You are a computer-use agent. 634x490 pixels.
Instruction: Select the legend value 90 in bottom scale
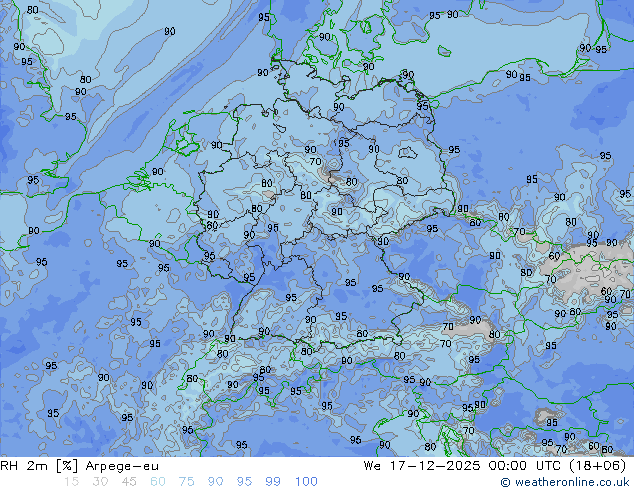point(215,482)
